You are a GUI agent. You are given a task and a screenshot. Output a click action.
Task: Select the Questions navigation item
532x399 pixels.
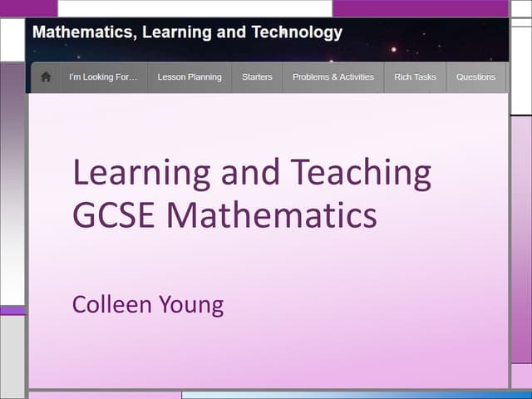coord(475,77)
